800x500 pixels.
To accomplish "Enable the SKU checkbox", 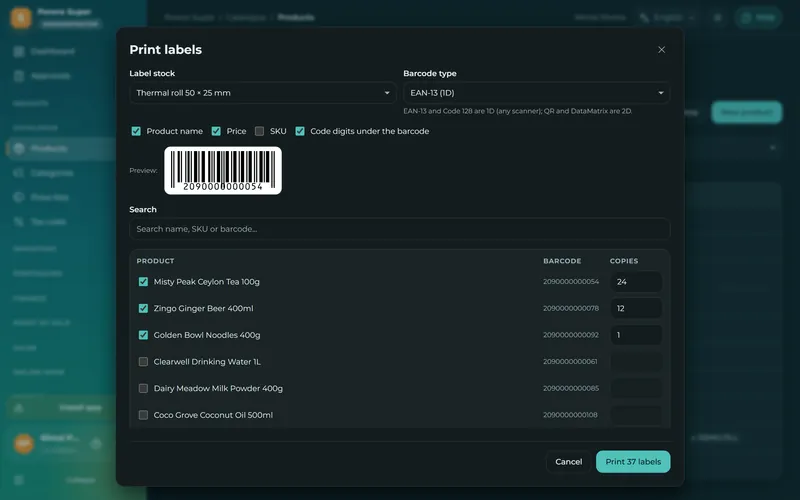I will click(259, 131).
